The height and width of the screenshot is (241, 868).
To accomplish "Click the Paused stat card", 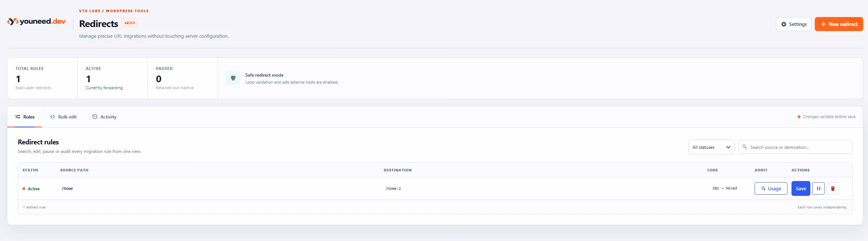I will (183, 78).
